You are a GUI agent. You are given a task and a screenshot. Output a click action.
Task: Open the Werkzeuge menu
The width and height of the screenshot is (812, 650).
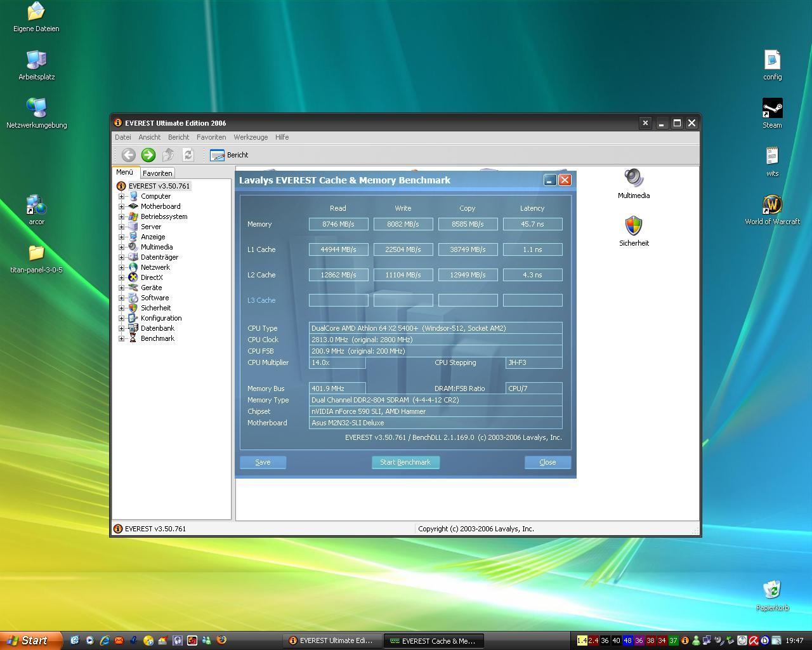click(x=251, y=137)
